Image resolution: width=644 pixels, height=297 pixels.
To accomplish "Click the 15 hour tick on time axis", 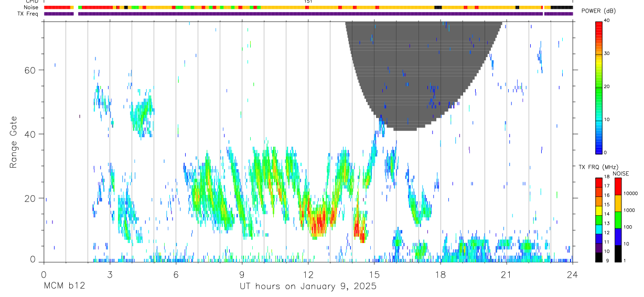I will (x=374, y=274).
